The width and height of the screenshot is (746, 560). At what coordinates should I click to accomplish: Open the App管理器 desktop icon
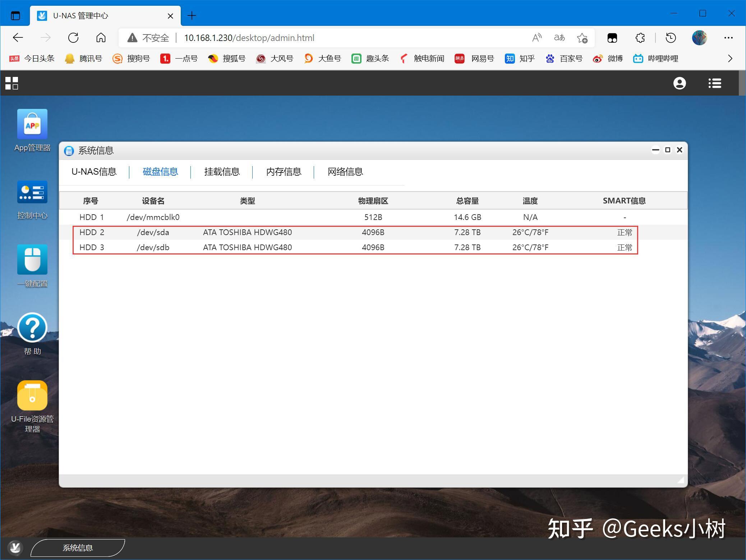(32, 124)
